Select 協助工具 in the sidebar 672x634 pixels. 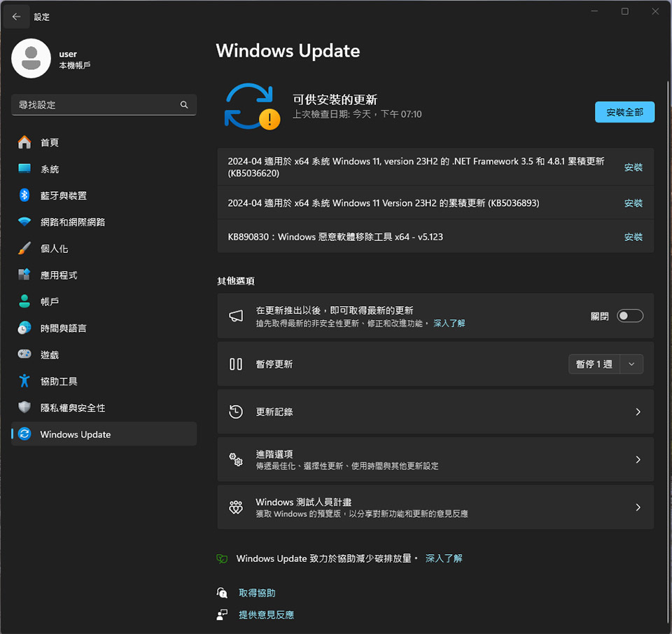pyautogui.click(x=104, y=381)
